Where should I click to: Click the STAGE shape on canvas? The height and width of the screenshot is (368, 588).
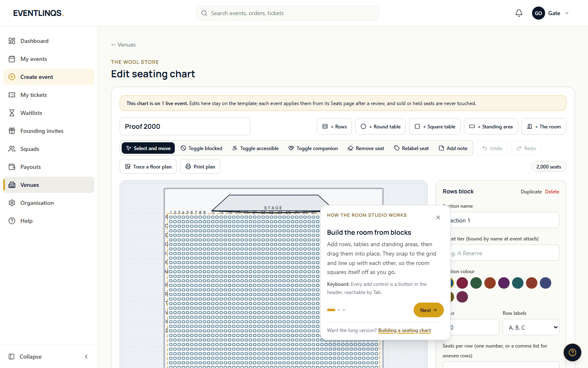pos(273,204)
